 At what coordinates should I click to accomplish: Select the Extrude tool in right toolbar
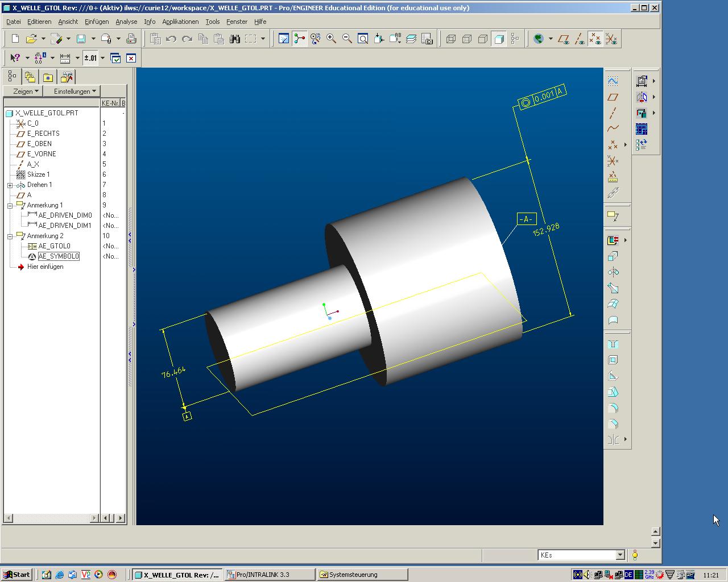pyautogui.click(x=613, y=256)
